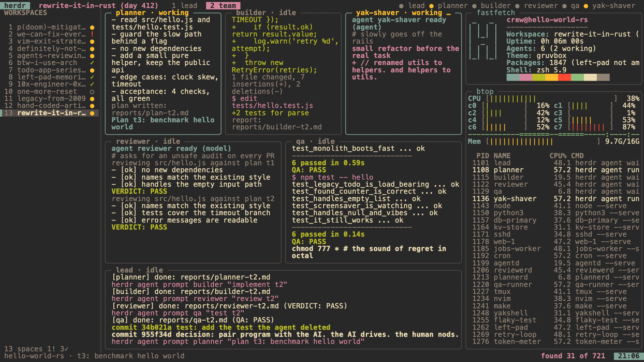Select the flaky-test process PID 1255

pos(556,320)
